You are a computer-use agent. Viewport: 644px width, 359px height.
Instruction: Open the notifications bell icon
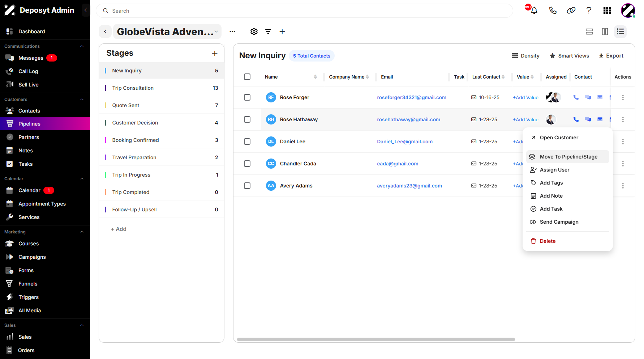point(534,10)
